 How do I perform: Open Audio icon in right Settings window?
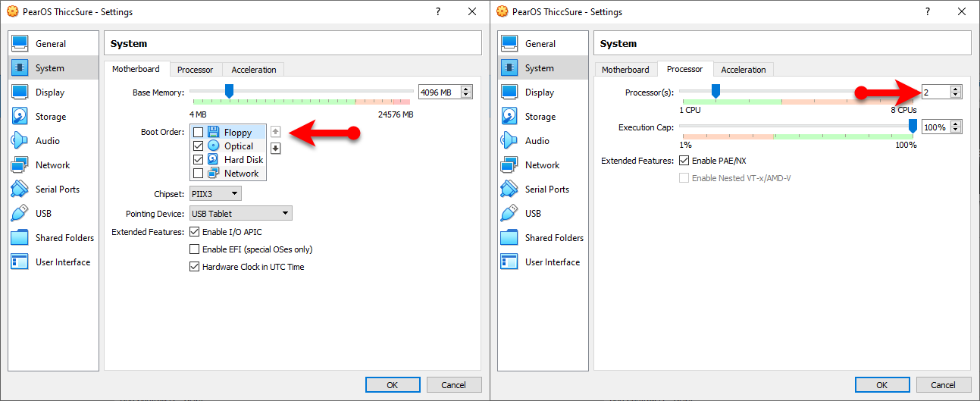pyautogui.click(x=509, y=141)
